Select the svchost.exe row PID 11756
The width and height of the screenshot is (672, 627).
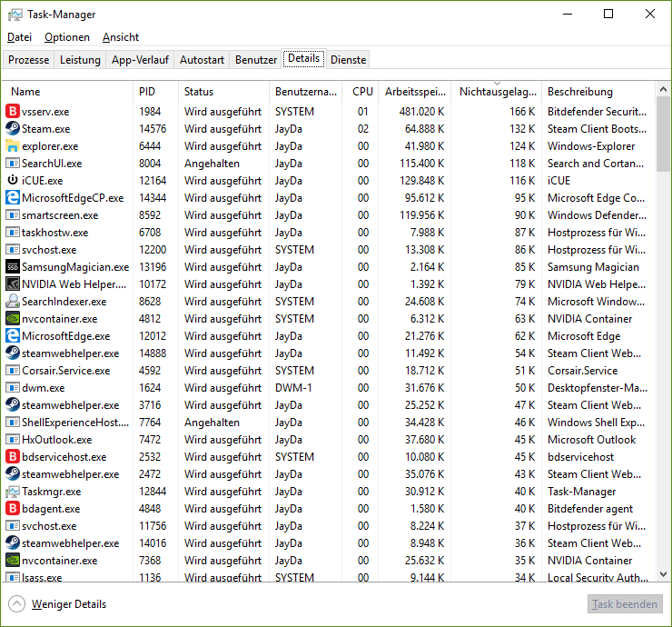click(329, 526)
